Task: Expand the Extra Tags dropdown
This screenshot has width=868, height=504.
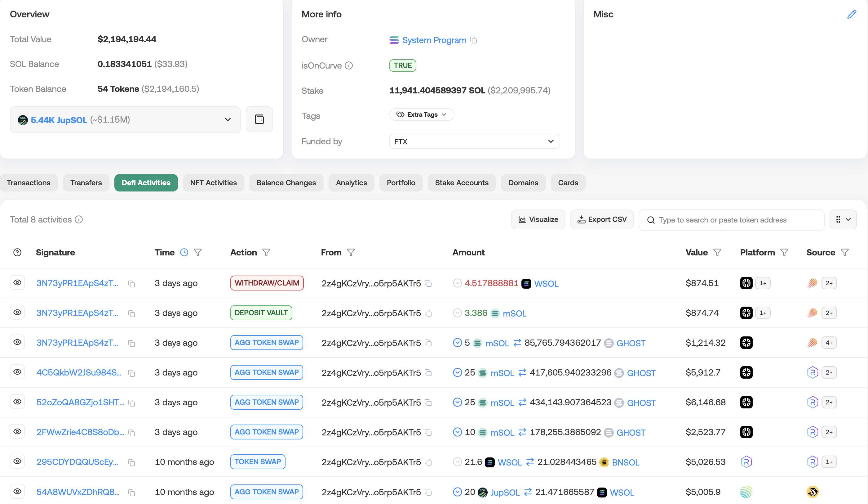Action: [421, 115]
